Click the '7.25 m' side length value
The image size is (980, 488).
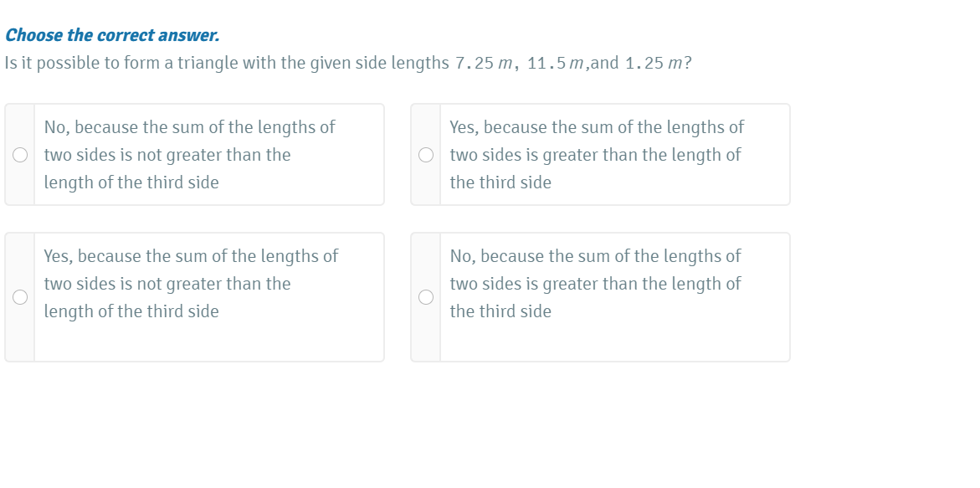[483, 64]
